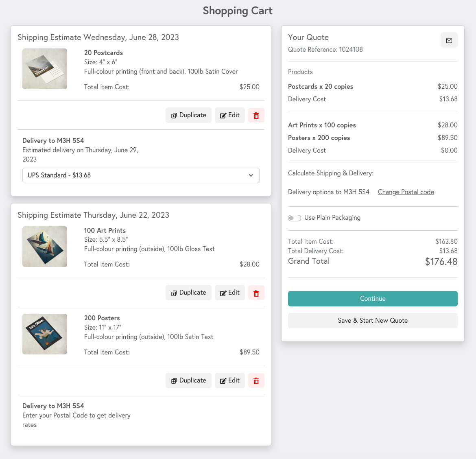Edit the 200 Posters item
Image resolution: width=476 pixels, height=459 pixels.
229,380
